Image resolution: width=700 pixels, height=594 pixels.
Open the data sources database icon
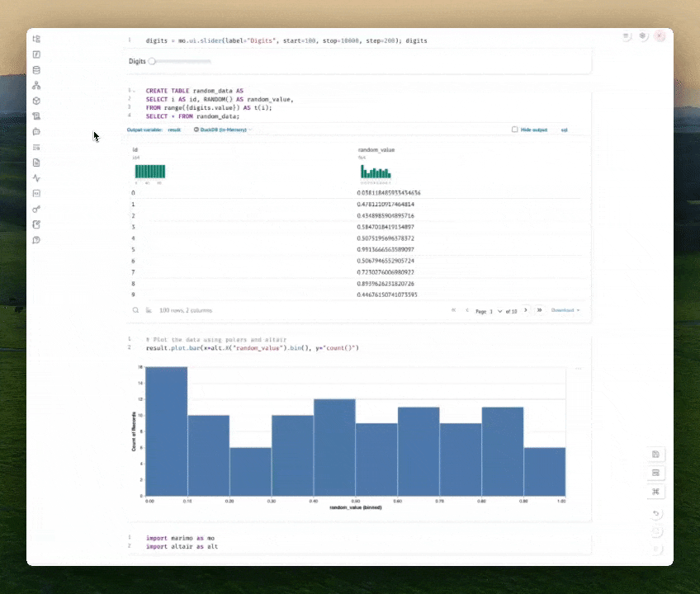36,70
